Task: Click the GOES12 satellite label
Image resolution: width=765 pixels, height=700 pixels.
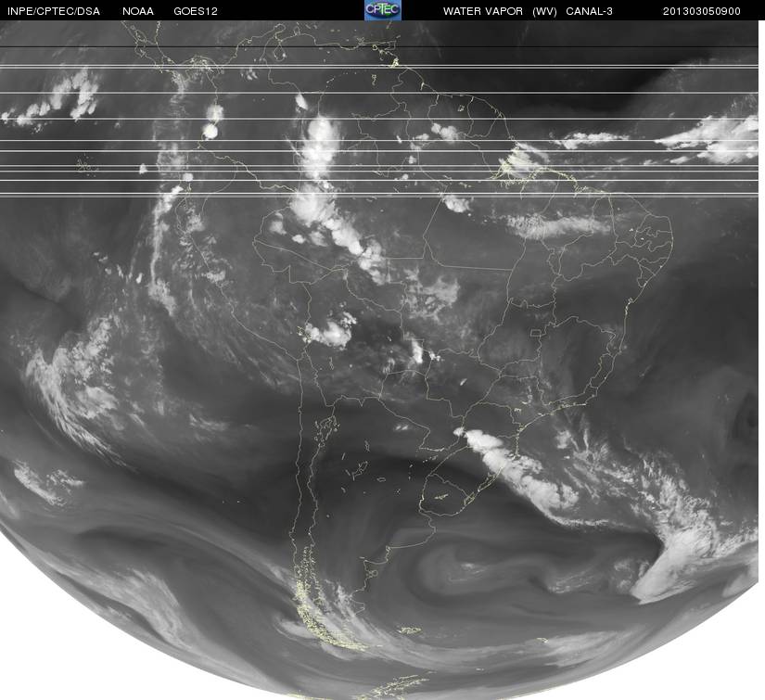Action: tap(196, 11)
